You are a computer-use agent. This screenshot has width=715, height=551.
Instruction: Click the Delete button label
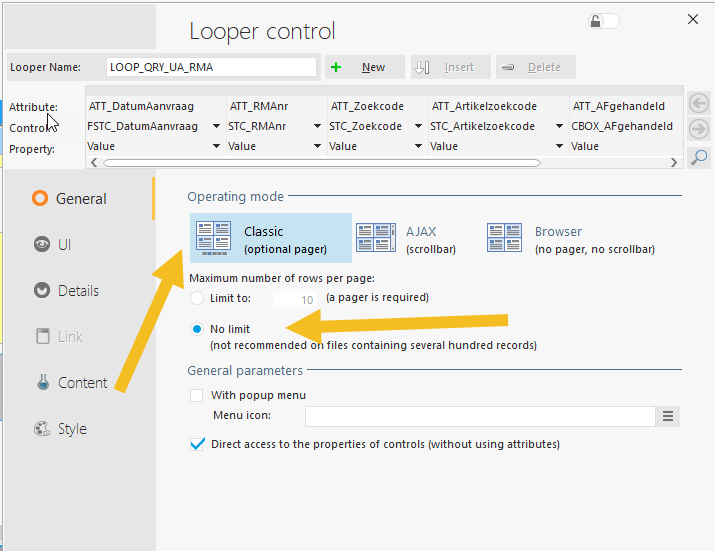coord(544,68)
